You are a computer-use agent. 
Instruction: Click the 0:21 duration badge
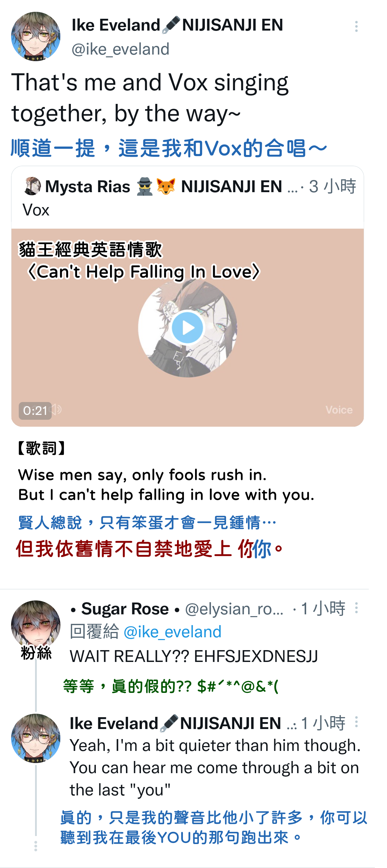pyautogui.click(x=35, y=411)
